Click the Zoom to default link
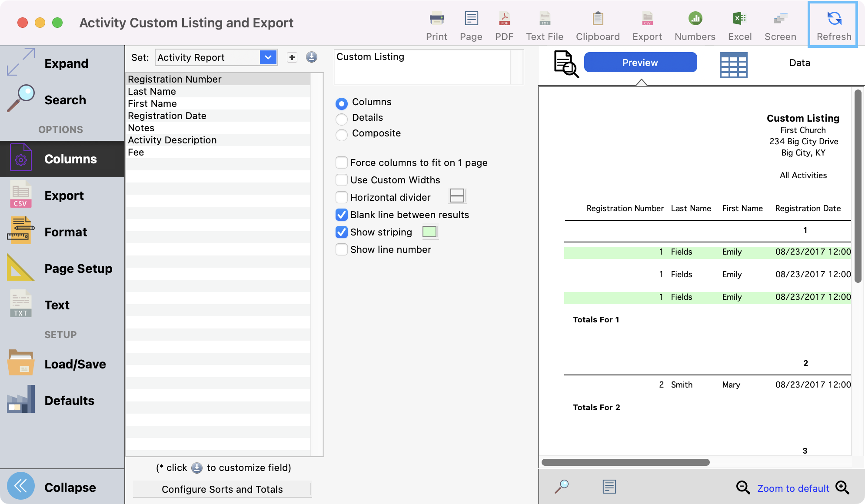 pos(793,488)
